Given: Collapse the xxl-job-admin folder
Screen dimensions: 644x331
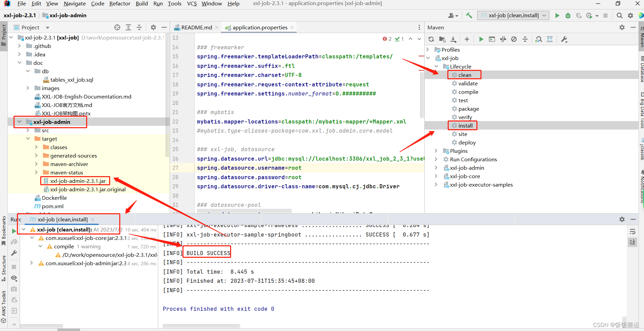Looking at the screenshot, I should click(x=20, y=122).
